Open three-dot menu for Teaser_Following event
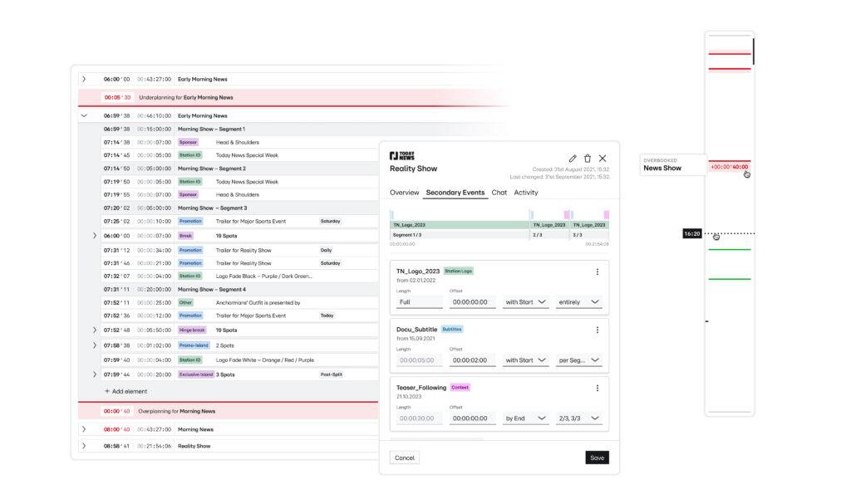Viewport: 851px width, 504px height. tap(597, 388)
